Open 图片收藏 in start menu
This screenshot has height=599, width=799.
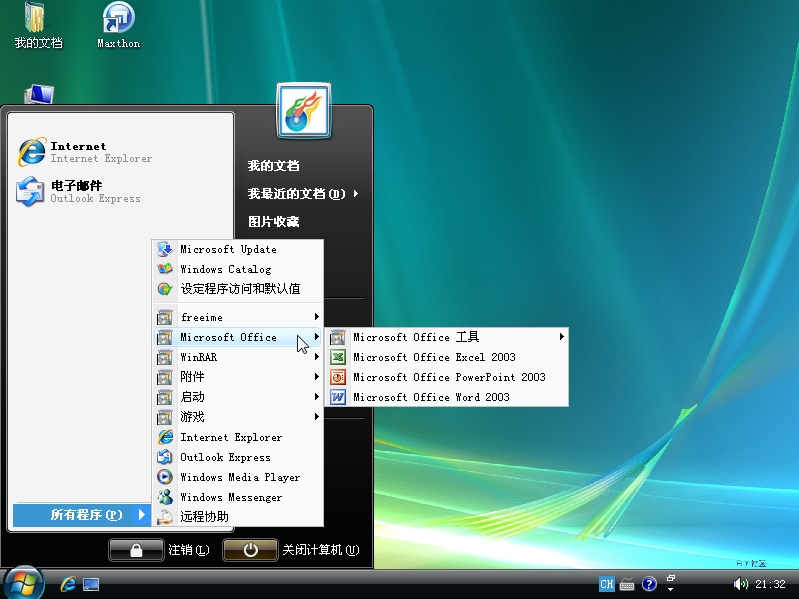[x=274, y=222]
